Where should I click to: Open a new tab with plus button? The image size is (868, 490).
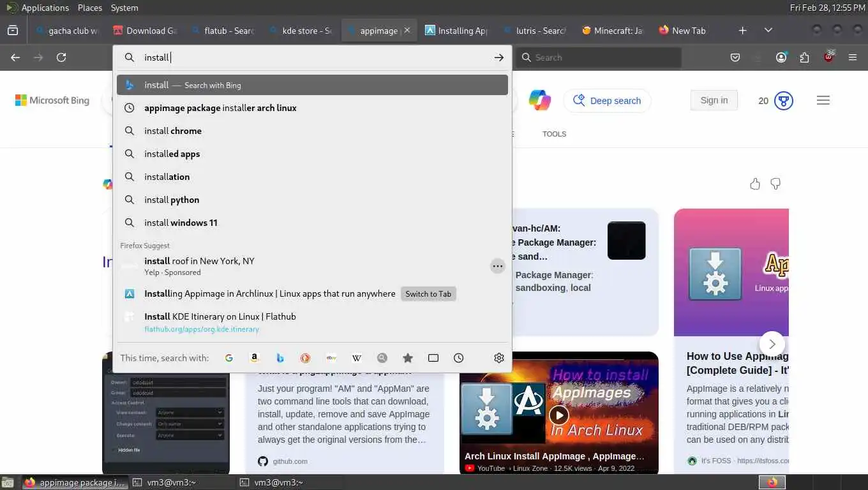click(743, 30)
